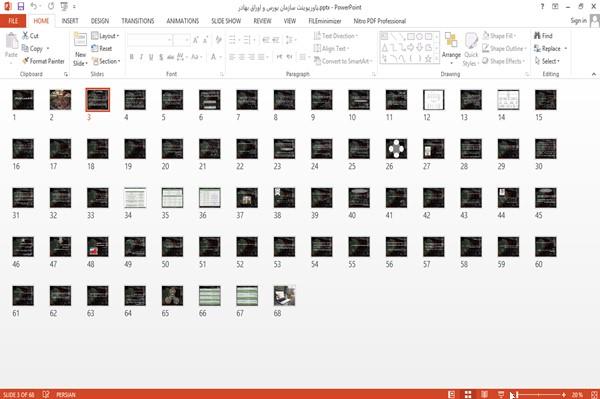Viewport: 600px width, 399px height.
Task: Click the Cut scissors icon
Action: [25, 36]
